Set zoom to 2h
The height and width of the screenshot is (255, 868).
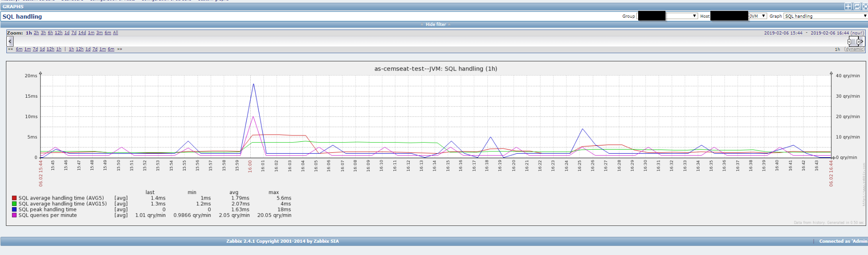click(x=36, y=33)
